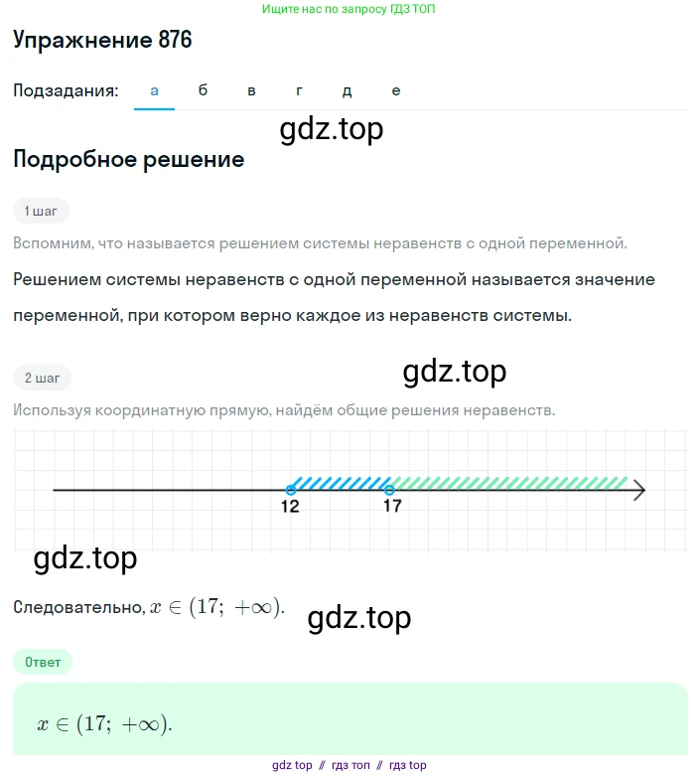Click the "1 шаг" step badge
The width and height of the screenshot is (700, 777).
tap(41, 211)
